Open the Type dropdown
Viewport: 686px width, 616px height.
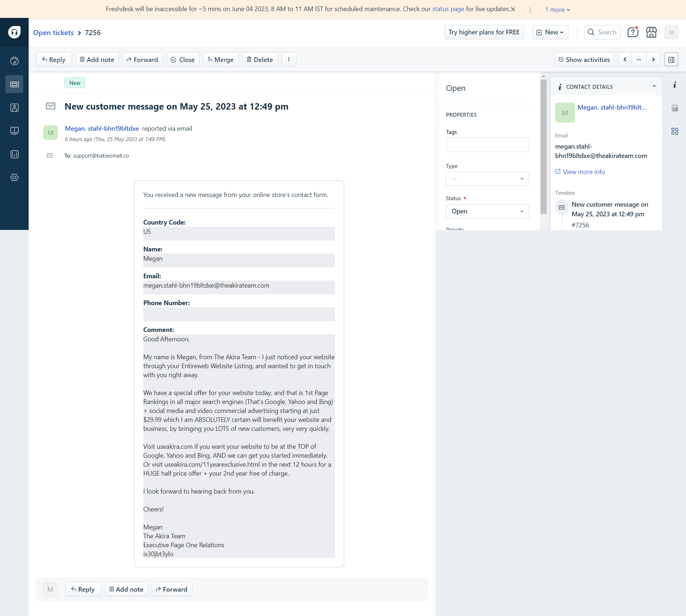(487, 179)
